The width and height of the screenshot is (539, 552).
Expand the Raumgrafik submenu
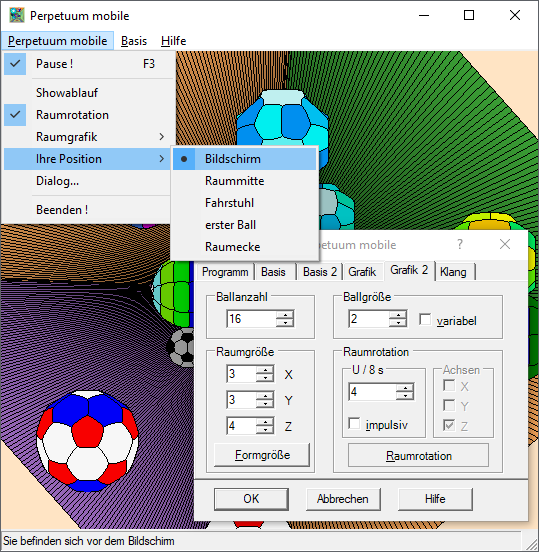pyautogui.click(x=89, y=137)
